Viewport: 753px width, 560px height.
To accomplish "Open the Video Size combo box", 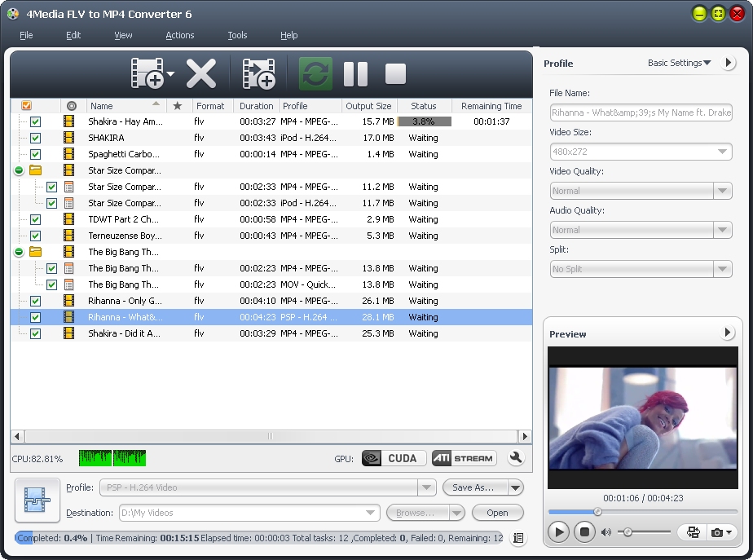I will coord(641,152).
